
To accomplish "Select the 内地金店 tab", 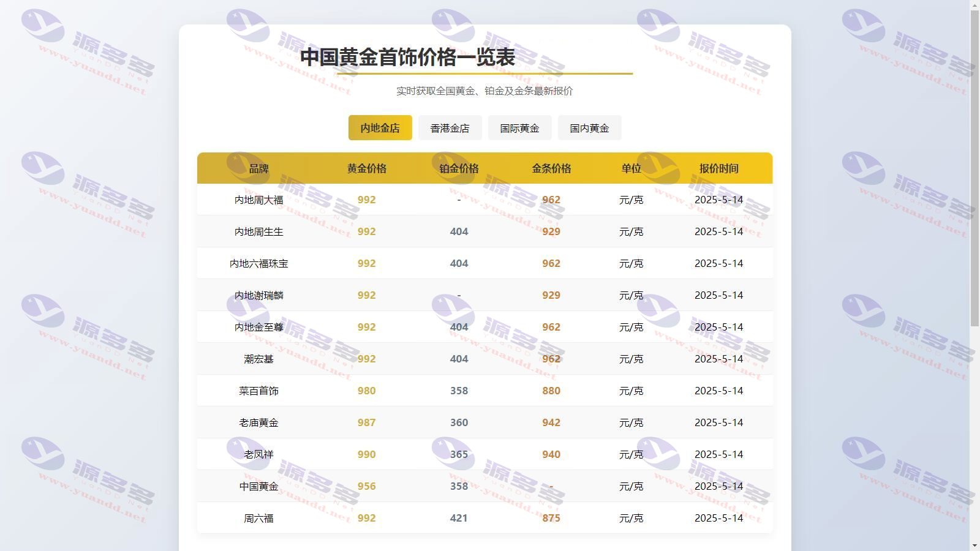I will (x=380, y=128).
